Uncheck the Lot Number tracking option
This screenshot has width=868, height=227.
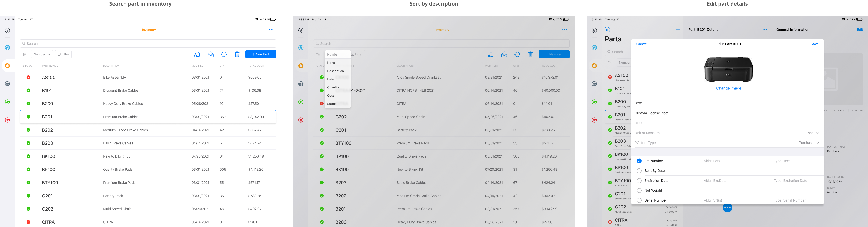pos(639,161)
